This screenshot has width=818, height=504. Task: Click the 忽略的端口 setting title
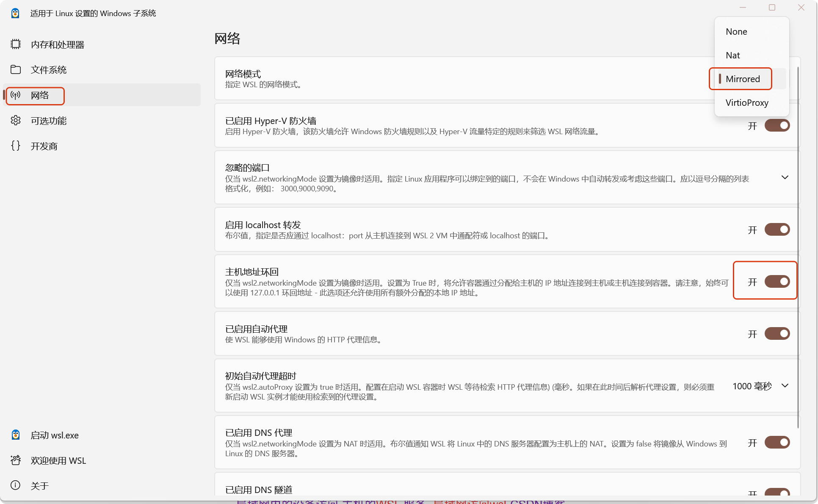(247, 168)
